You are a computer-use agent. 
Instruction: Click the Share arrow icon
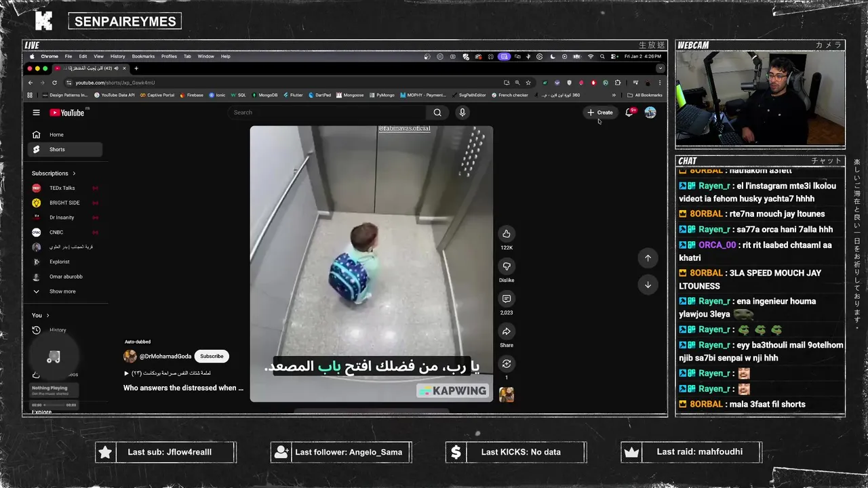507,331
